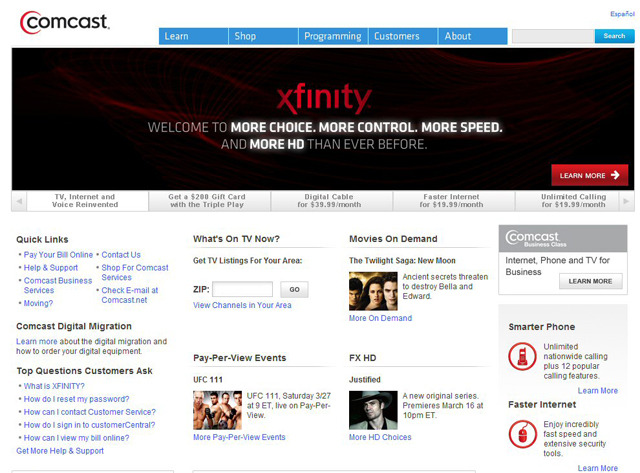Open Comcast Business Services link
Screen dimensions: 640x473
point(58,285)
